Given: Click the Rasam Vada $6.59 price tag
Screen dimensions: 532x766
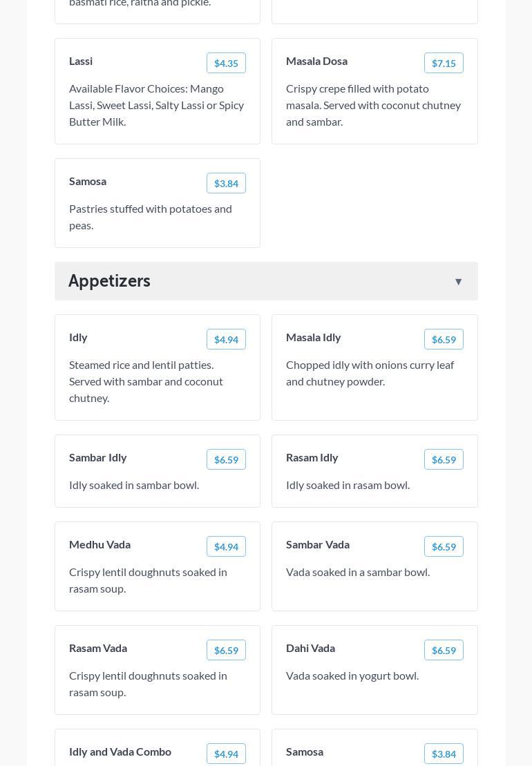Looking at the screenshot, I should click(226, 650).
